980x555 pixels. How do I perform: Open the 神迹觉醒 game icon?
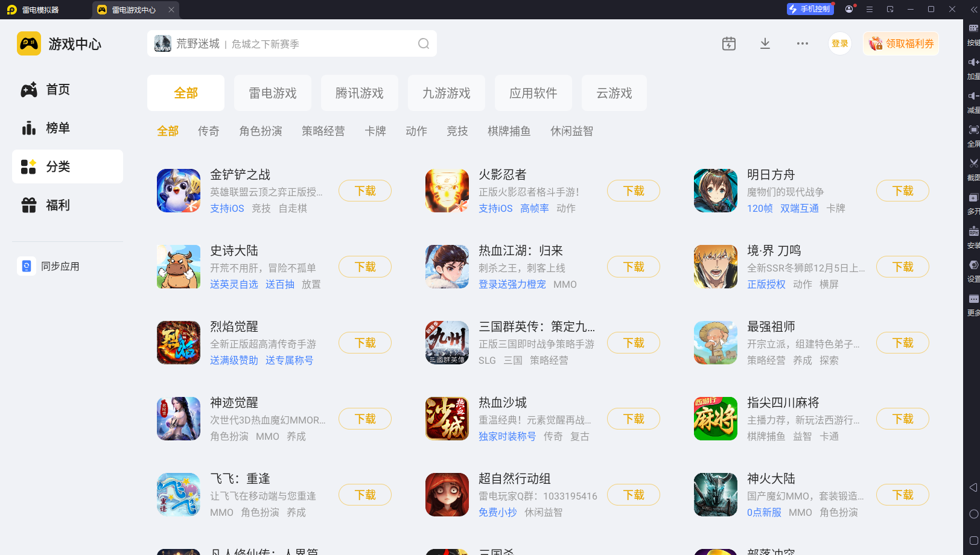point(179,419)
